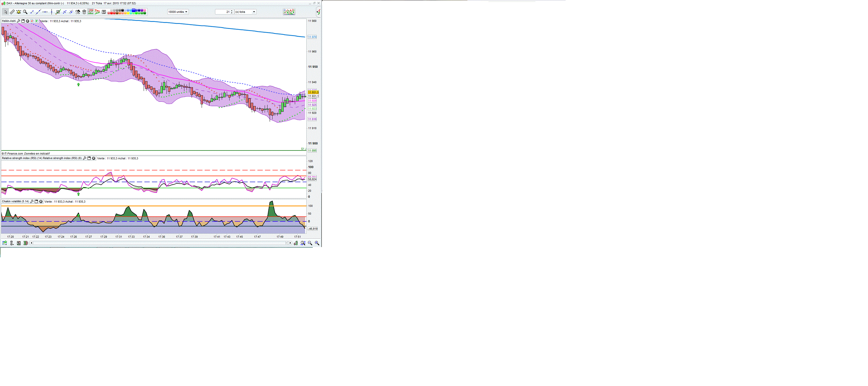Screen dimensions: 868x386
Task: Click the zoom out magnifier at bottom right
Action: (310, 243)
